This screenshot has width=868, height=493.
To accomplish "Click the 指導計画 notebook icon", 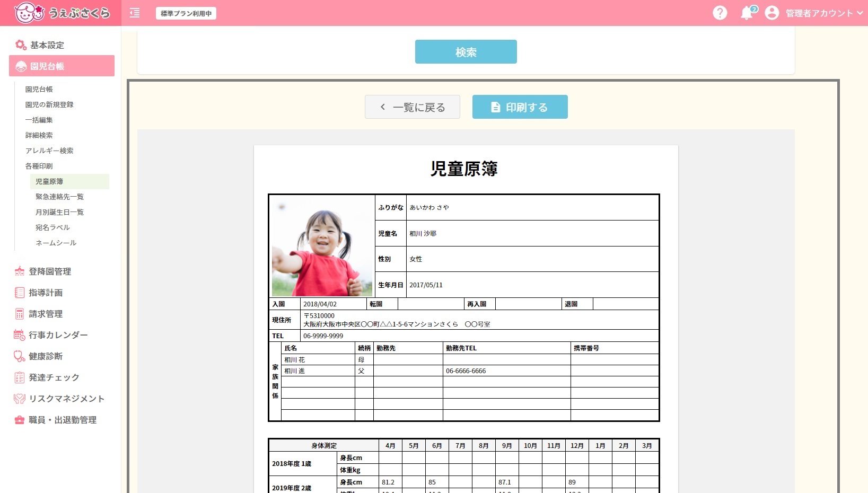I will point(20,293).
